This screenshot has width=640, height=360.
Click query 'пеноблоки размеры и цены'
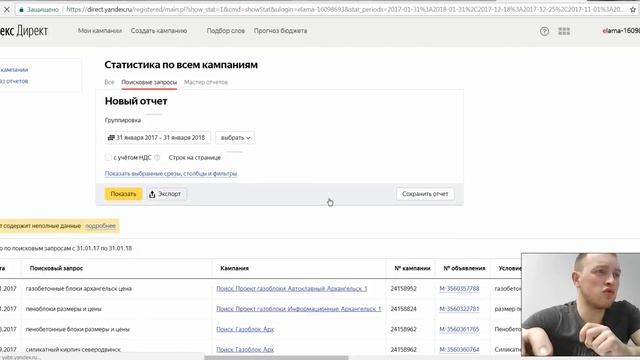64,309
